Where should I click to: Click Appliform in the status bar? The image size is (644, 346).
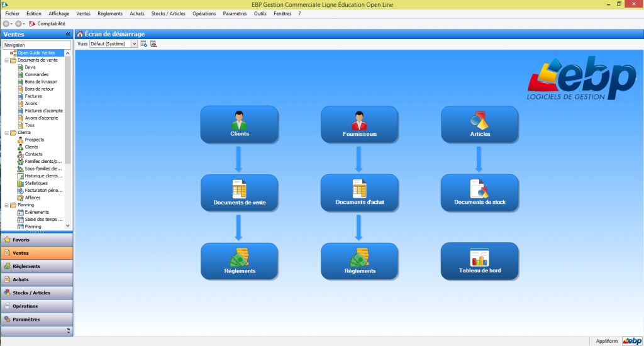pos(607,341)
